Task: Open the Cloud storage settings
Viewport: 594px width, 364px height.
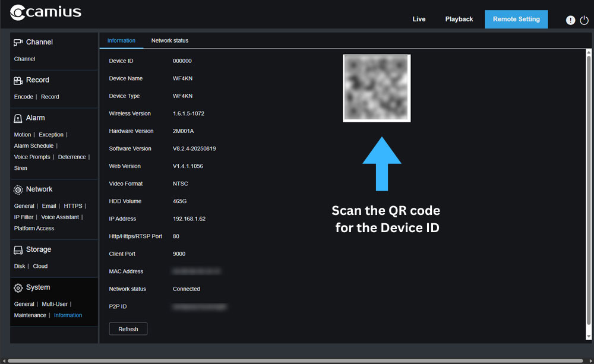Action: coord(40,267)
